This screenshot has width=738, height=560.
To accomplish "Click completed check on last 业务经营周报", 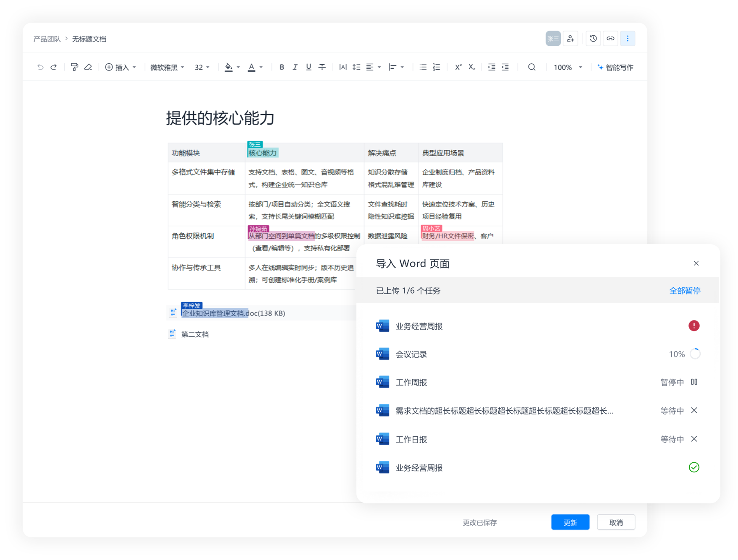I will click(694, 467).
